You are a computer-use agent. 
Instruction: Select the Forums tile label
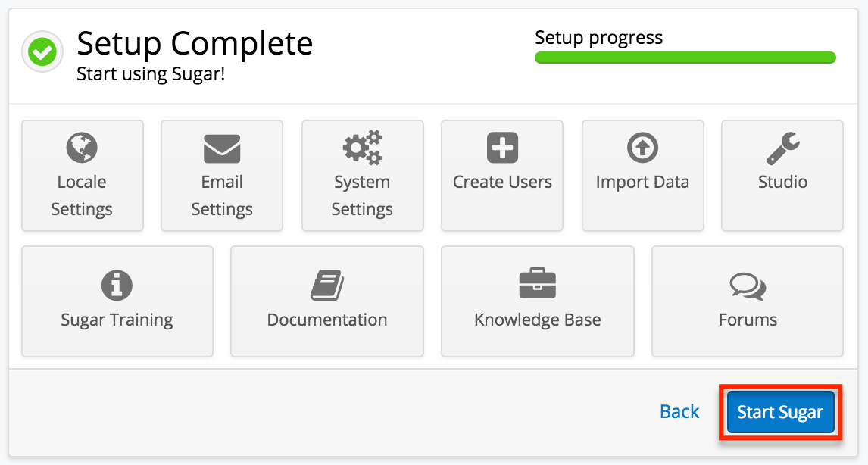tap(748, 320)
